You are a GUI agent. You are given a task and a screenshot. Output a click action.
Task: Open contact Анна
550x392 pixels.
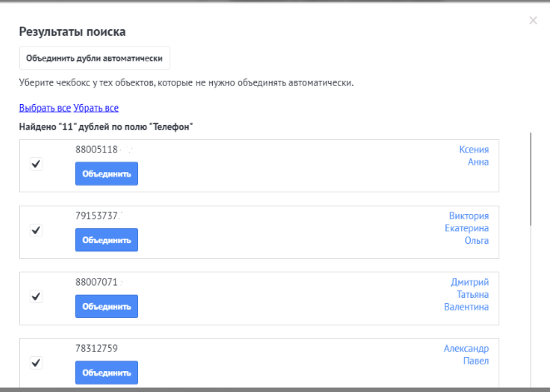pos(478,162)
